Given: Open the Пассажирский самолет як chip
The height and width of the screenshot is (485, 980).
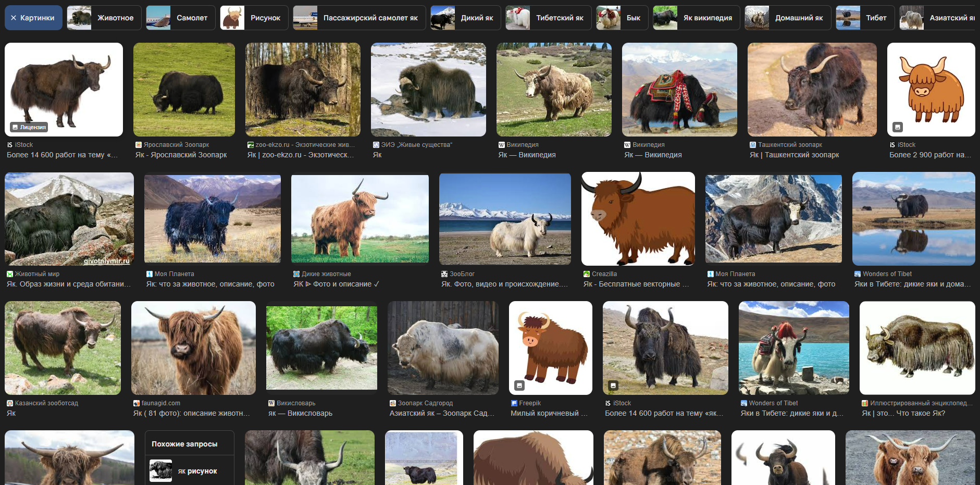Looking at the screenshot, I should [359, 18].
